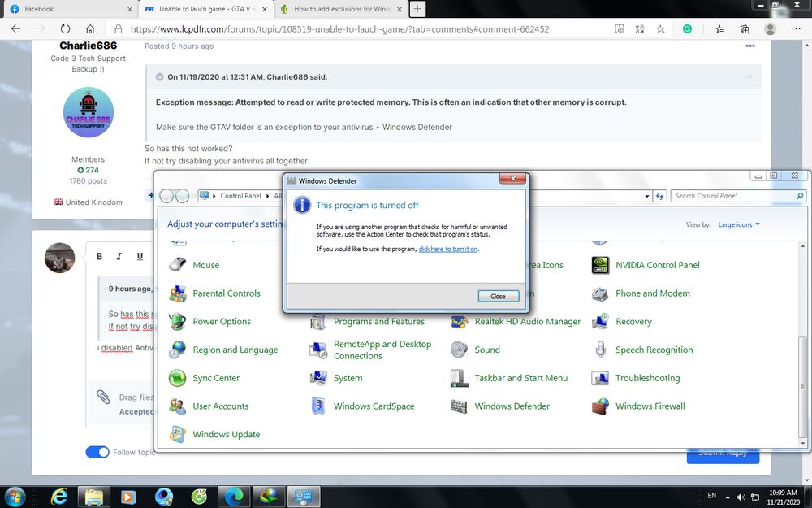Open Windows Explorer from taskbar

coord(94,497)
